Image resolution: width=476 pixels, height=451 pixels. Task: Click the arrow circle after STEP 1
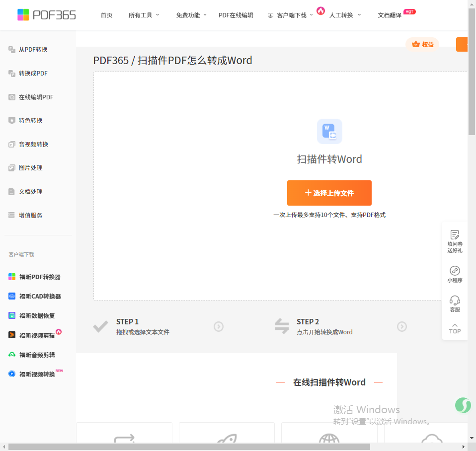(x=219, y=326)
